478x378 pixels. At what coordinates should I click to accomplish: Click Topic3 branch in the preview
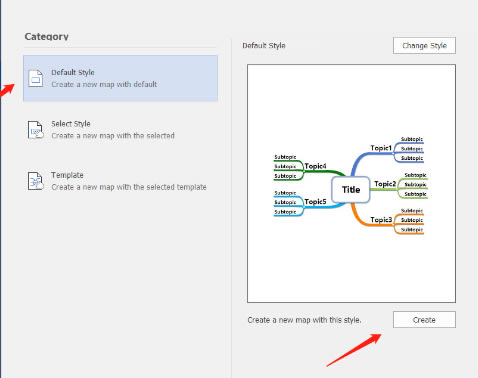381,220
